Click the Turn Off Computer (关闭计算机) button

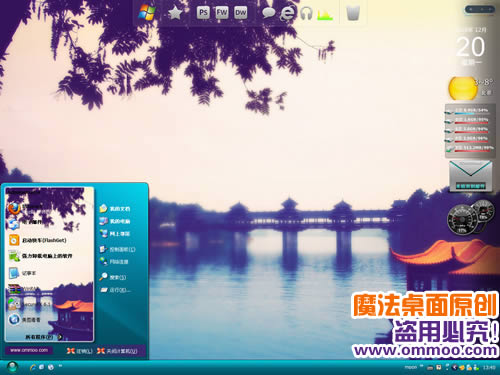(x=117, y=351)
